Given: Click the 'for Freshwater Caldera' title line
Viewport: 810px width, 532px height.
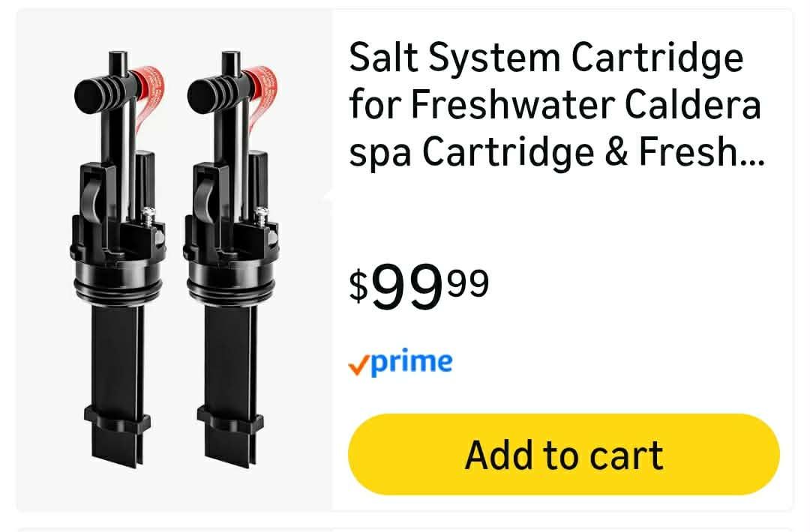Looking at the screenshot, I should [x=555, y=104].
